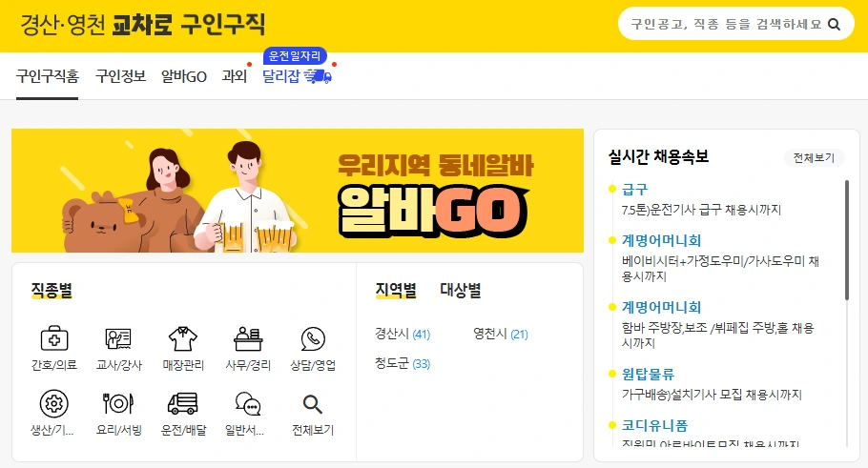Image resolution: width=868 pixels, height=468 pixels.
Task: Open the 간호/의료 job category icon
Action: click(54, 338)
